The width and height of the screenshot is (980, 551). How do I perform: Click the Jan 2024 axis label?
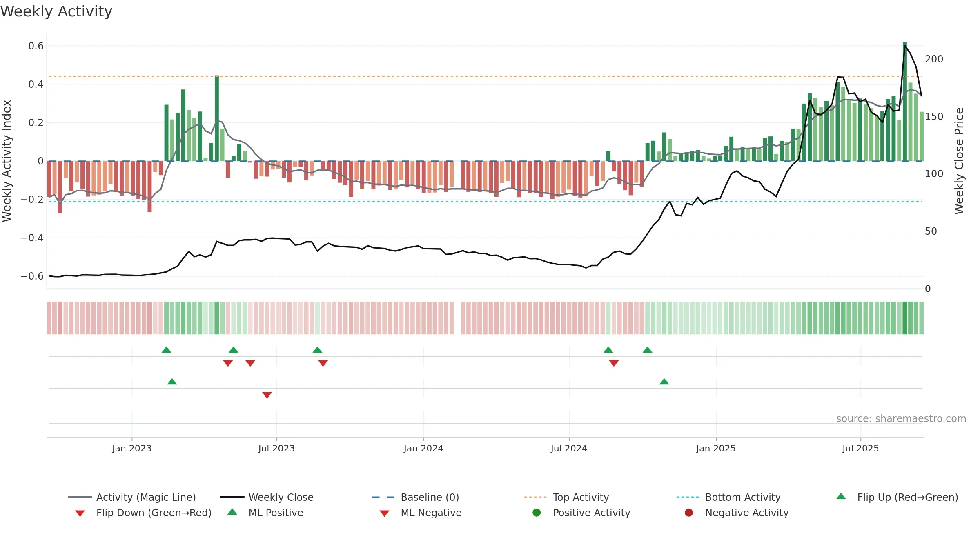tap(423, 448)
